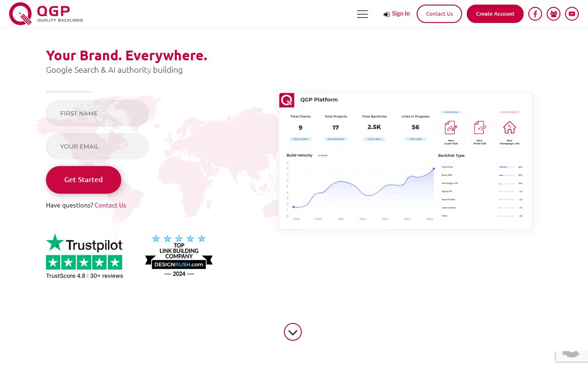Open the Trustpilot rating badge
Image resolution: width=588 pixels, height=368 pixels.
pos(85,256)
